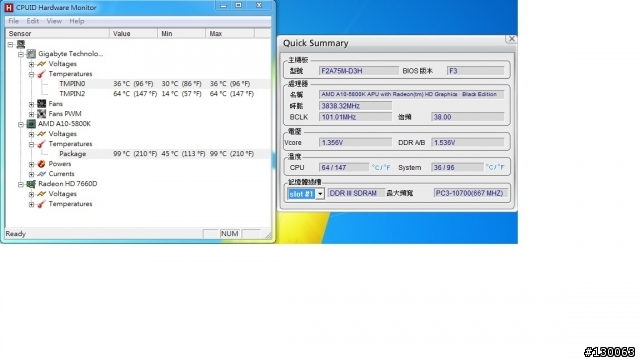The image size is (640, 360).
Task: Maximize the CPUID Hardware Monitor window
Action: (x=239, y=5)
